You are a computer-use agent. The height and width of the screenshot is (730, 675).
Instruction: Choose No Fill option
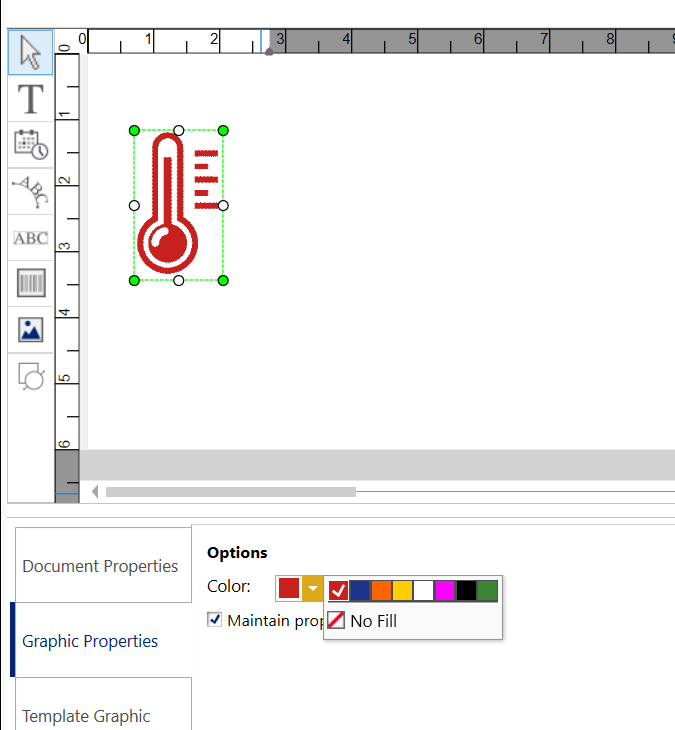point(363,621)
